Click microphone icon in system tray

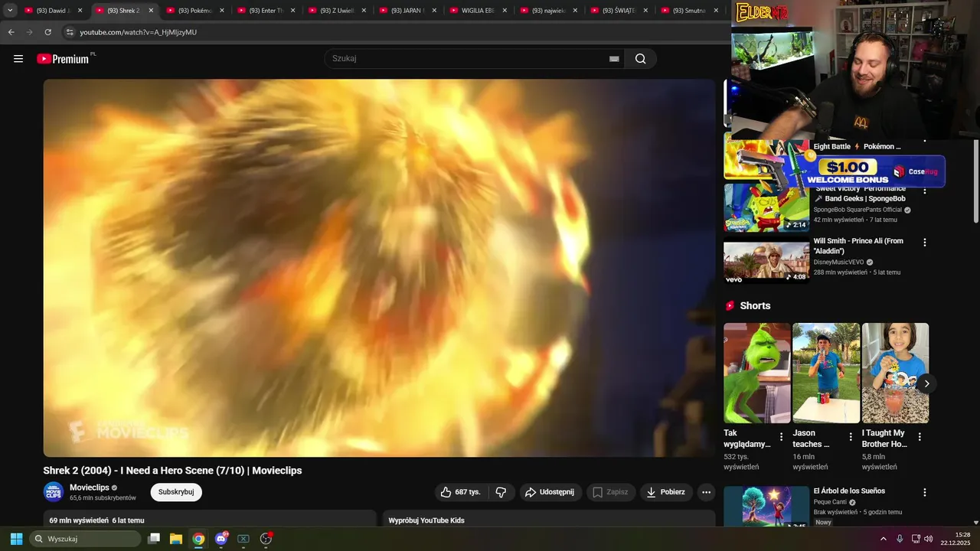coord(900,539)
